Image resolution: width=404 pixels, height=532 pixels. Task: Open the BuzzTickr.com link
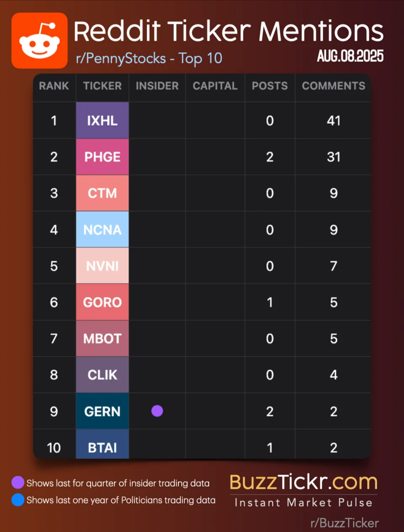pyautogui.click(x=303, y=482)
